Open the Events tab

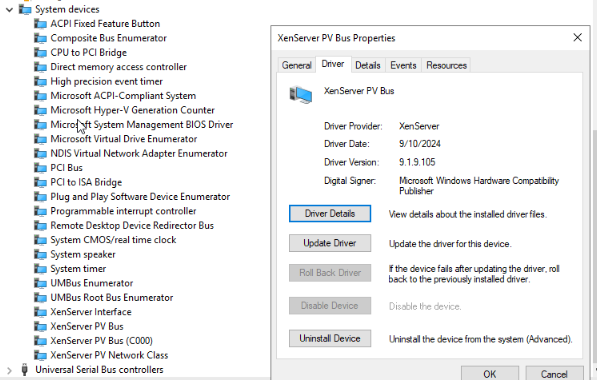click(x=403, y=65)
